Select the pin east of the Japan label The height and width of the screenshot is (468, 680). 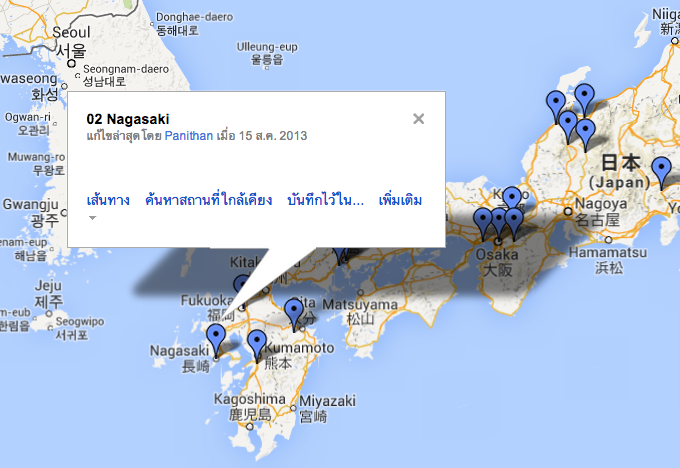(661, 172)
